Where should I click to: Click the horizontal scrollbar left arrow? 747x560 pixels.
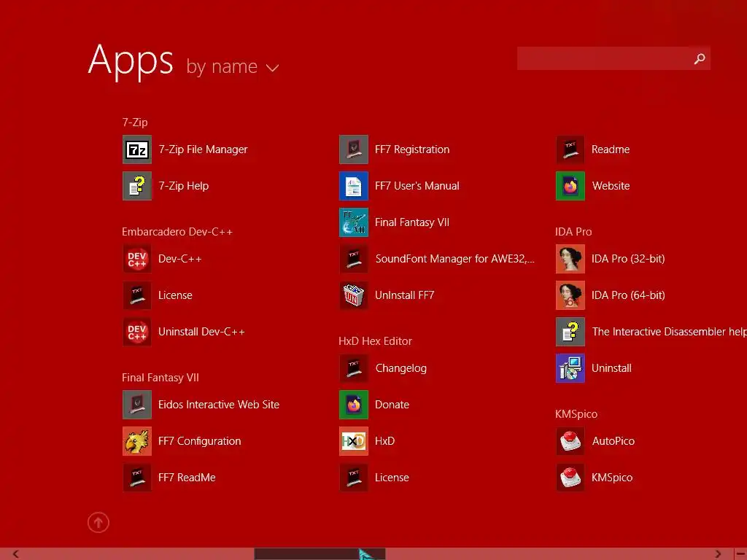click(16, 554)
